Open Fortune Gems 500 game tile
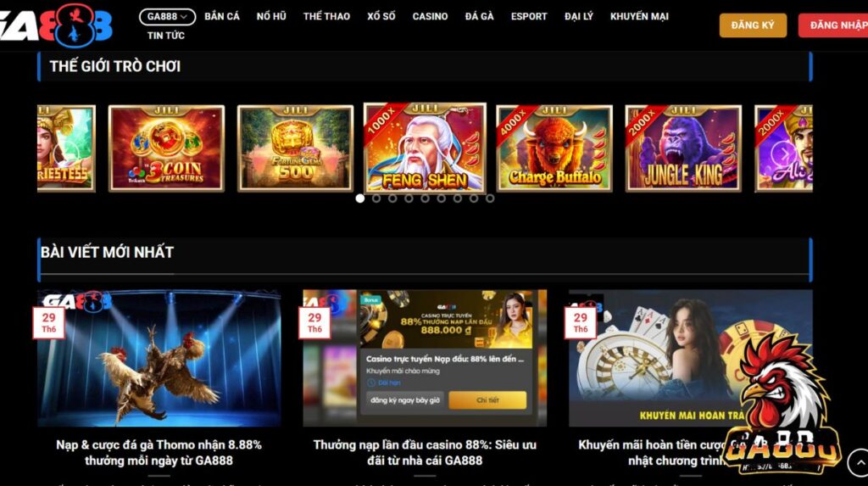 [296, 148]
